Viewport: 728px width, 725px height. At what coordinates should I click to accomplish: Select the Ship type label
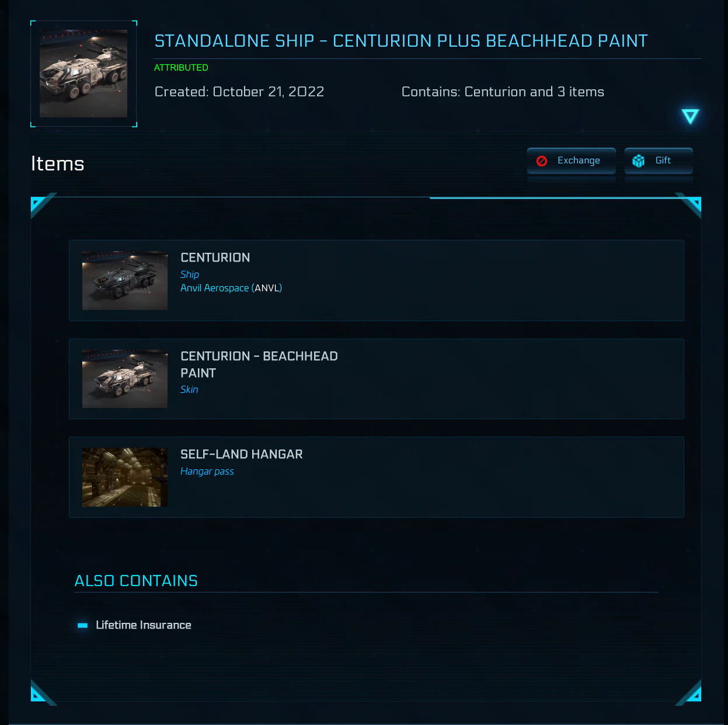pyautogui.click(x=190, y=274)
